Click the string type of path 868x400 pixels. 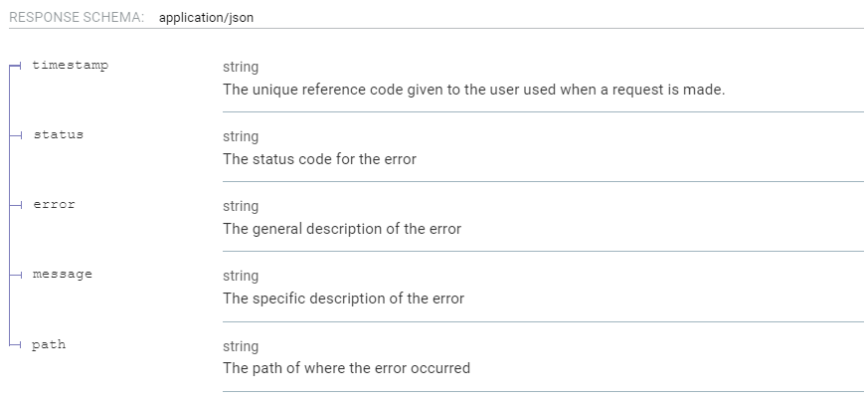(241, 346)
